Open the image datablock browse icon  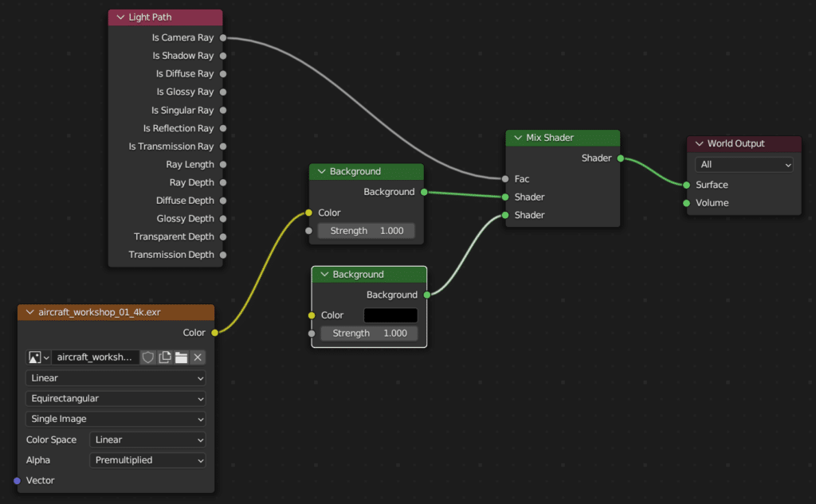39,357
